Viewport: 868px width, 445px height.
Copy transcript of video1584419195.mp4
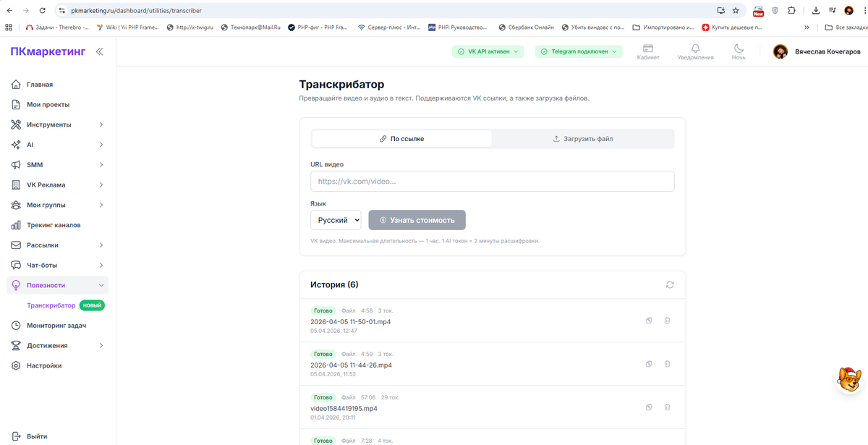649,407
